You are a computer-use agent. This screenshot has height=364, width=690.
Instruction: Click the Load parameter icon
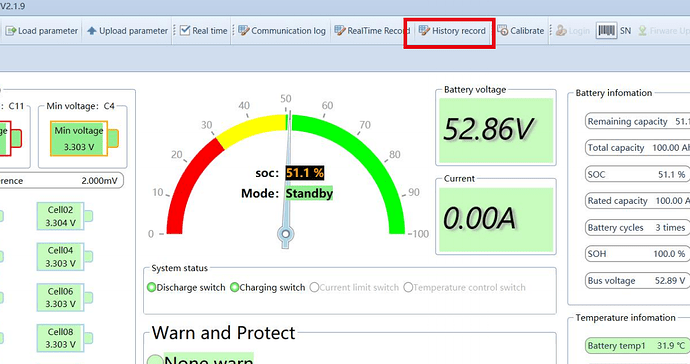pyautogui.click(x=11, y=31)
